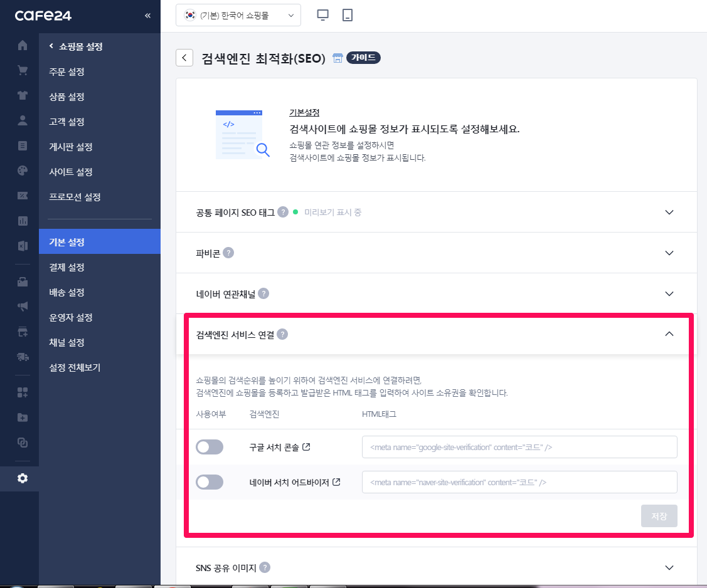This screenshot has width=707, height=588.
Task: Select 기본 설정 menu item
Action: click(100, 241)
